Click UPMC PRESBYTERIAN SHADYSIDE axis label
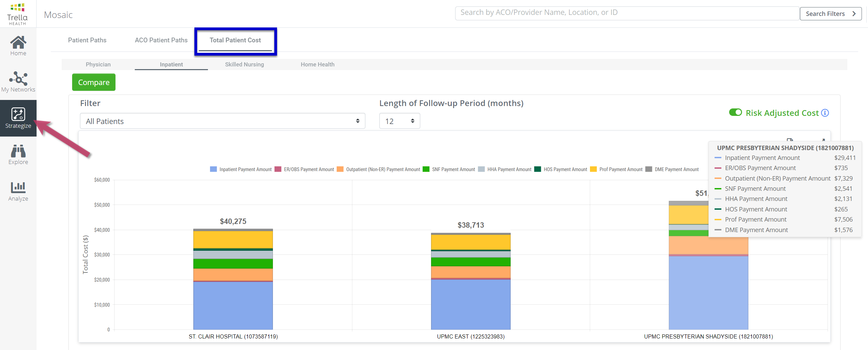Viewport: 868px width, 350px height. click(708, 337)
